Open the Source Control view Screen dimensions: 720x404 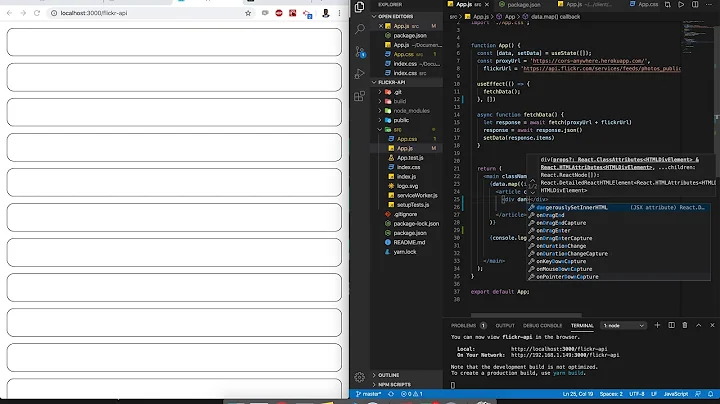[x=360, y=52]
